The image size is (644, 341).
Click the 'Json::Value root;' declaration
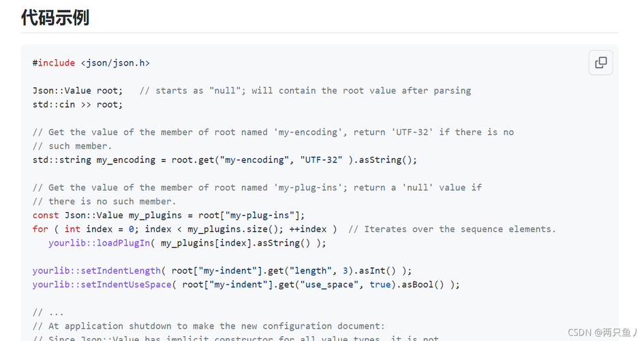[78, 91]
